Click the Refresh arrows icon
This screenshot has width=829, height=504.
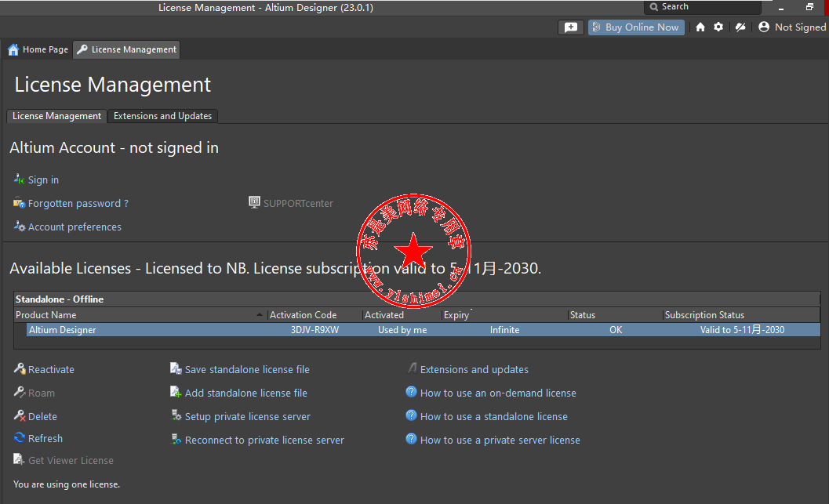click(x=19, y=437)
